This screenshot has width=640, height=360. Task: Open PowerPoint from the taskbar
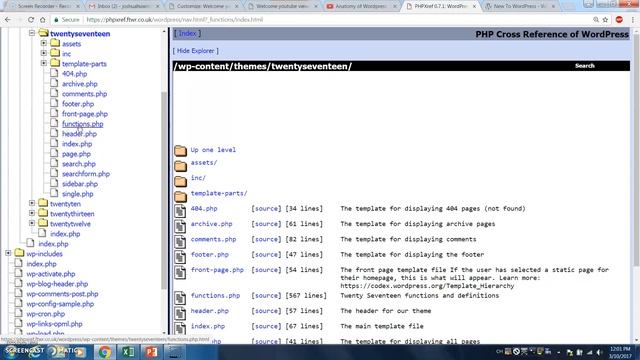151,352
